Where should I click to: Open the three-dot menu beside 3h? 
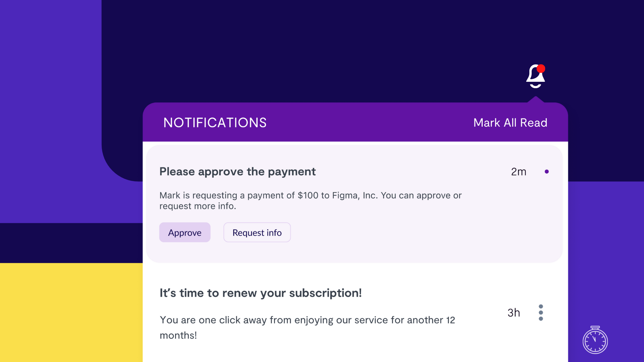(541, 312)
